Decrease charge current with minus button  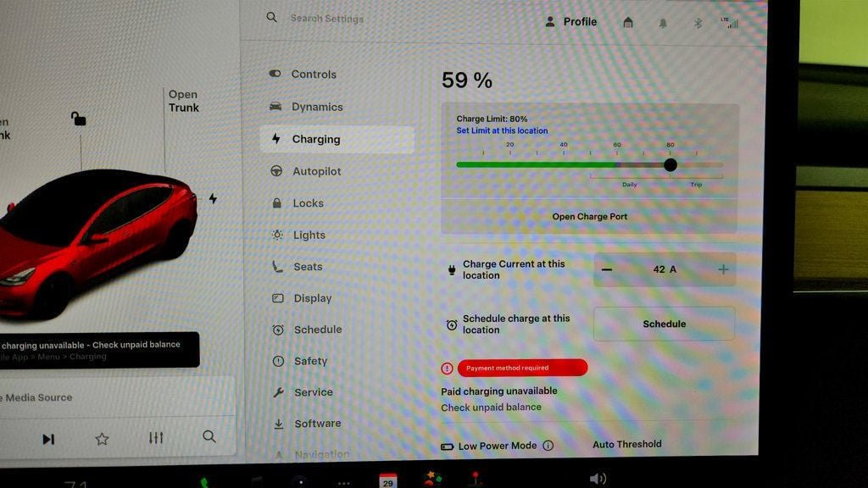coord(607,269)
